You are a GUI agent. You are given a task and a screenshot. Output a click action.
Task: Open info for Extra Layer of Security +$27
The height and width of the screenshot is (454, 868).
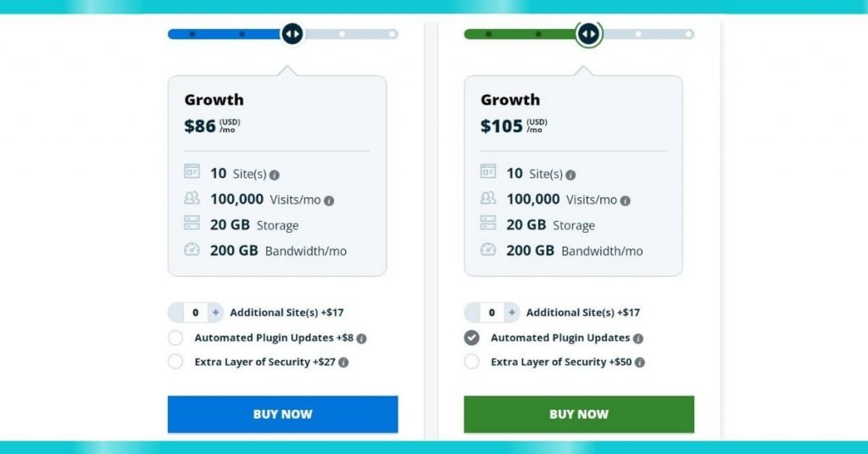[343, 363]
